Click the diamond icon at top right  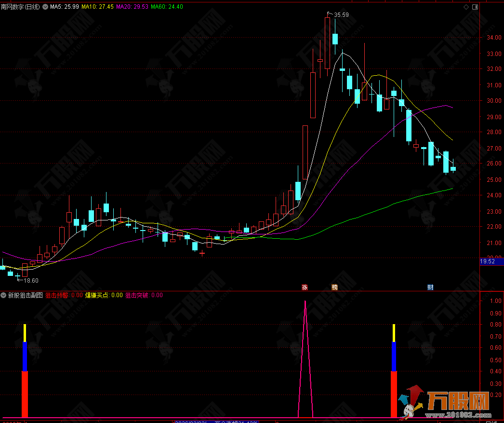click(x=466, y=7)
